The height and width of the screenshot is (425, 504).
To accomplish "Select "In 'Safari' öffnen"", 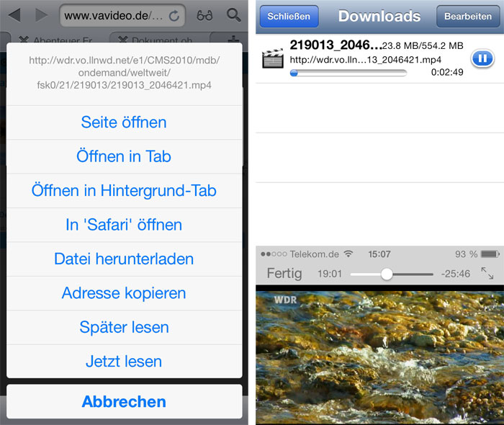I will pos(124,225).
